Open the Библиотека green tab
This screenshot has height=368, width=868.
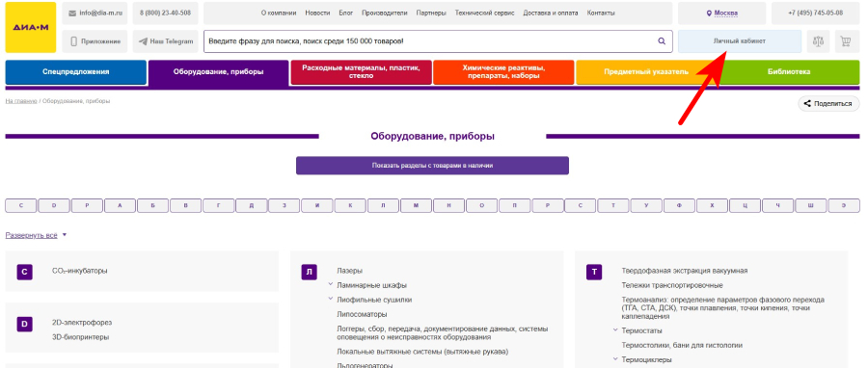pos(789,72)
